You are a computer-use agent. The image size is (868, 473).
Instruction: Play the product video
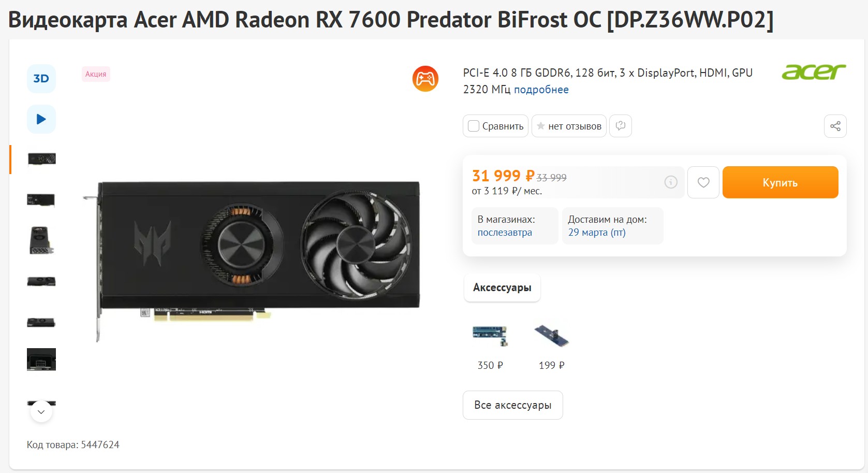click(x=41, y=119)
